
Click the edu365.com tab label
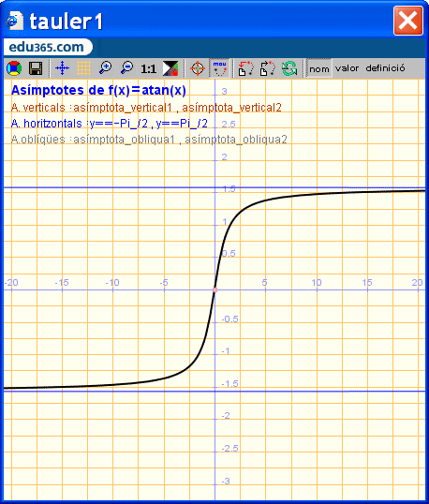pyautogui.click(x=47, y=47)
